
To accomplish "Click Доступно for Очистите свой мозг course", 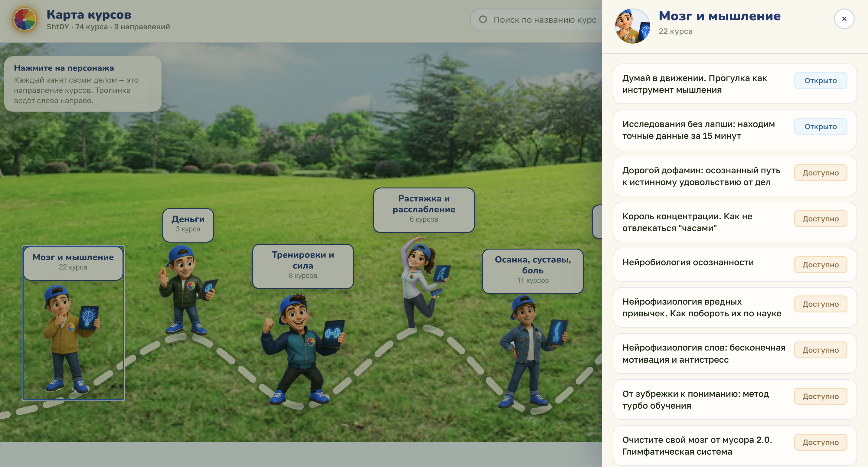I will pyautogui.click(x=821, y=442).
